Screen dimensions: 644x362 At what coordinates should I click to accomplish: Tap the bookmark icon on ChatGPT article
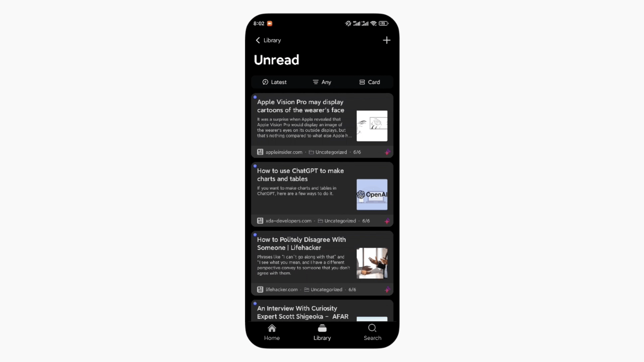click(387, 221)
